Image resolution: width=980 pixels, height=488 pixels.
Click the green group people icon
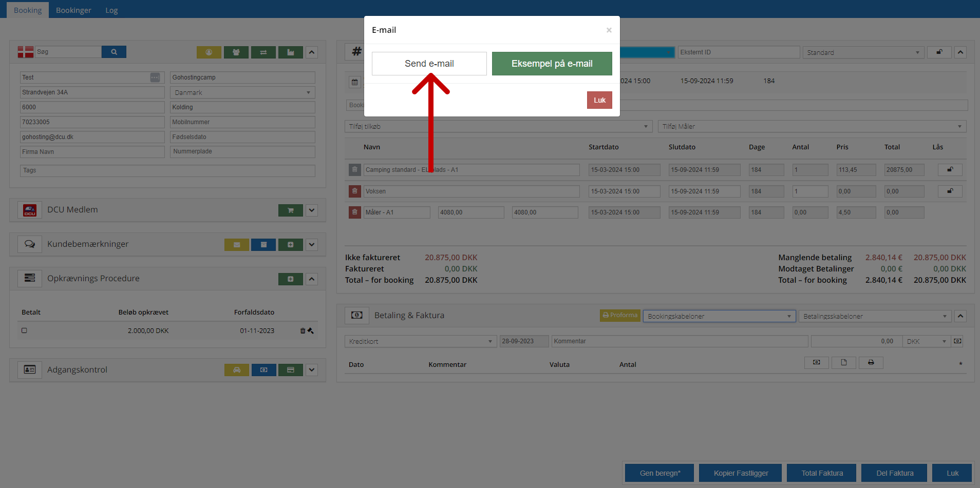click(236, 52)
